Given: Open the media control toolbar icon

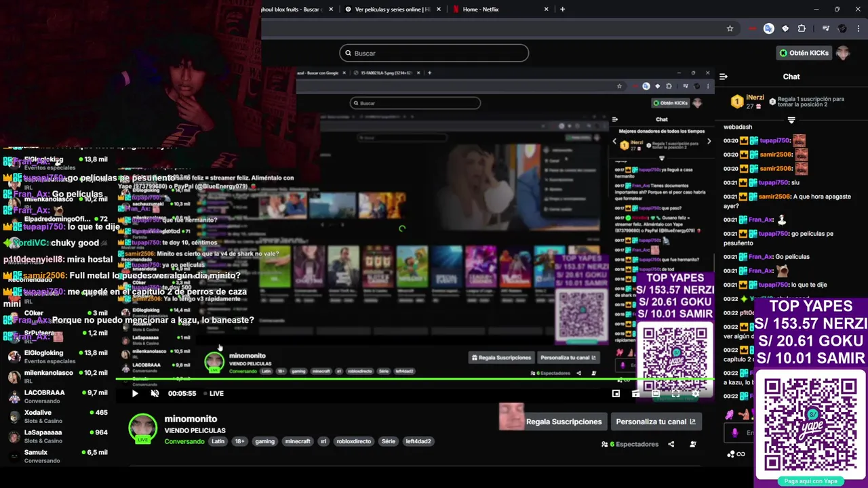Looking at the screenshot, I should point(825,28).
